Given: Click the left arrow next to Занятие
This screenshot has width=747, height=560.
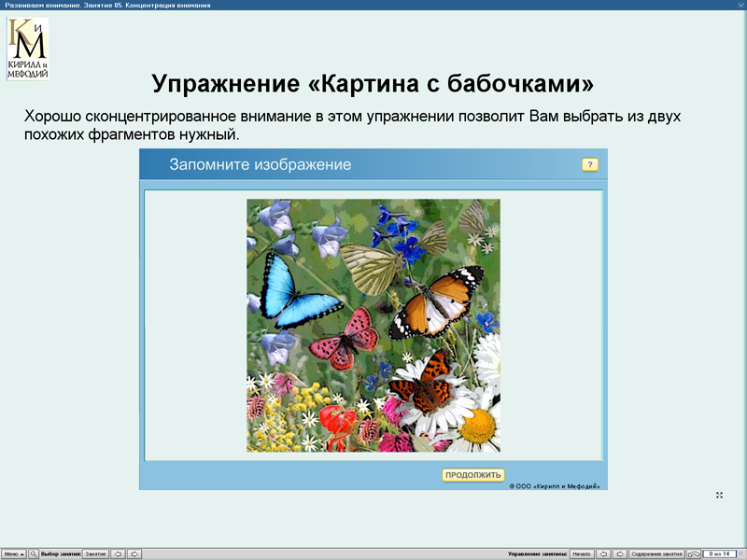Looking at the screenshot, I should point(119,553).
